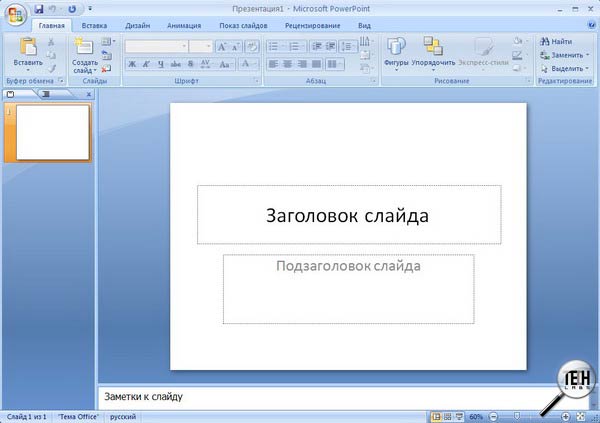Decrease font size with the small A
Image resolution: width=600 pixels, height=423 pixels.
236,47
